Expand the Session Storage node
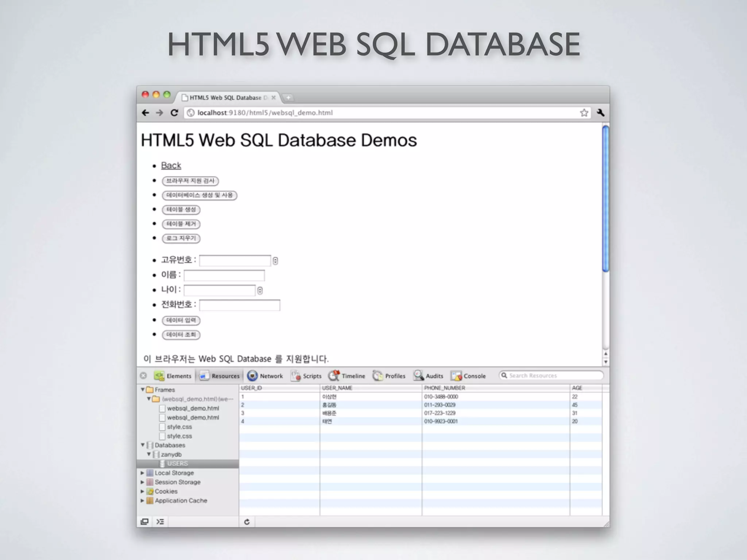The image size is (747, 560). click(143, 482)
